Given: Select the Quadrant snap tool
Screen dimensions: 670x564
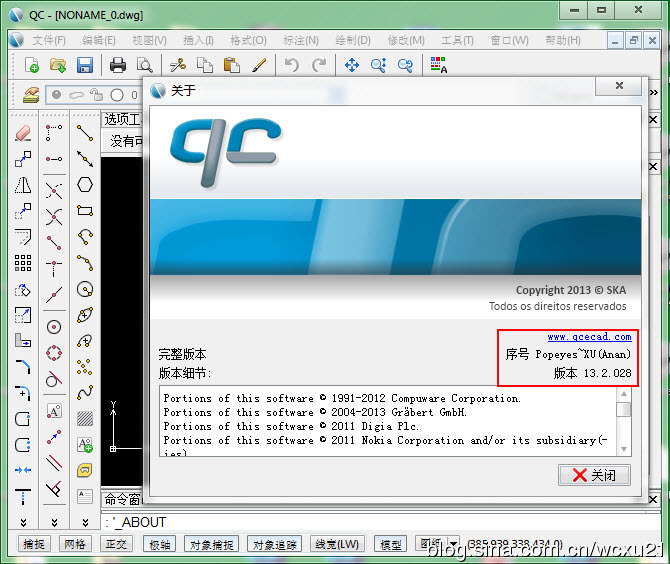Looking at the screenshot, I should [53, 353].
